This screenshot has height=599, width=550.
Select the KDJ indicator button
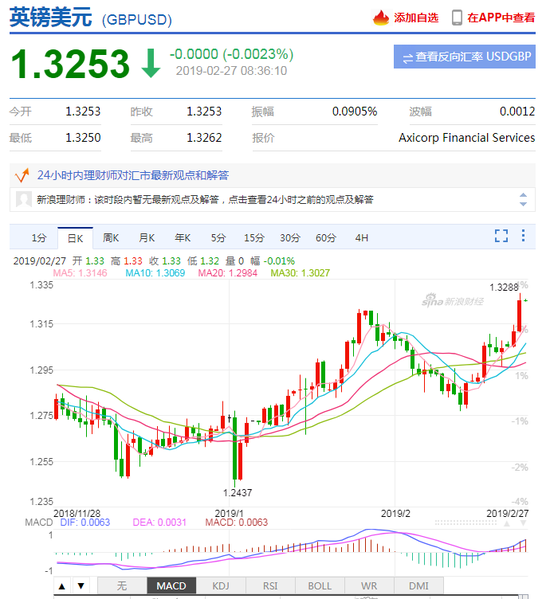pyautogui.click(x=221, y=586)
